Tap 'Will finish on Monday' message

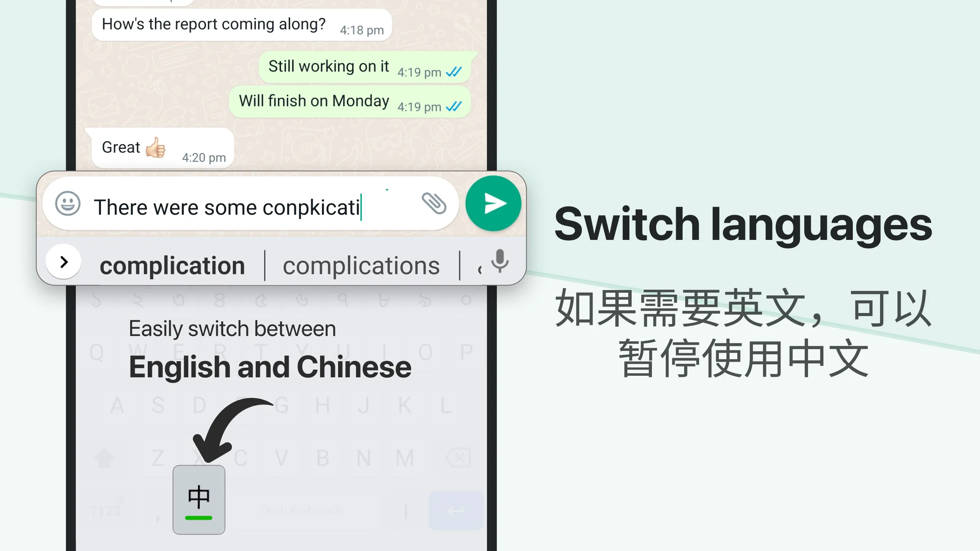[314, 100]
